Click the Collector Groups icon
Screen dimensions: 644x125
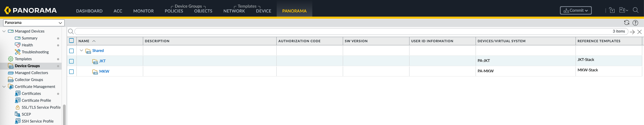point(11,80)
